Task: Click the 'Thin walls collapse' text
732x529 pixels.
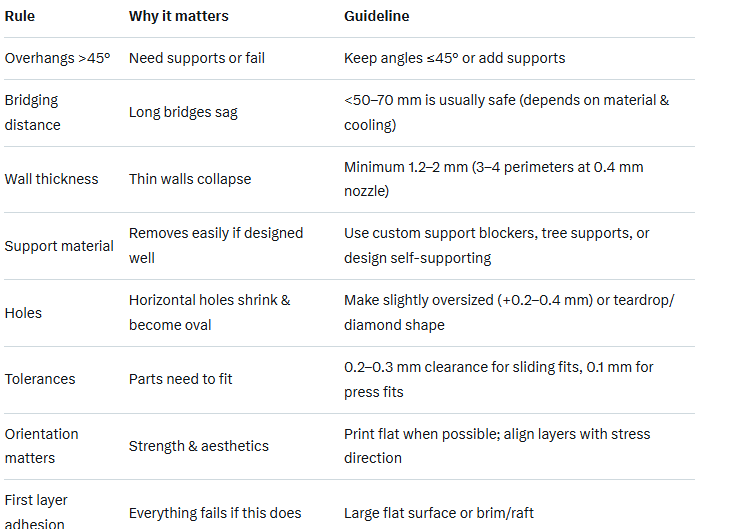Action: point(190,179)
